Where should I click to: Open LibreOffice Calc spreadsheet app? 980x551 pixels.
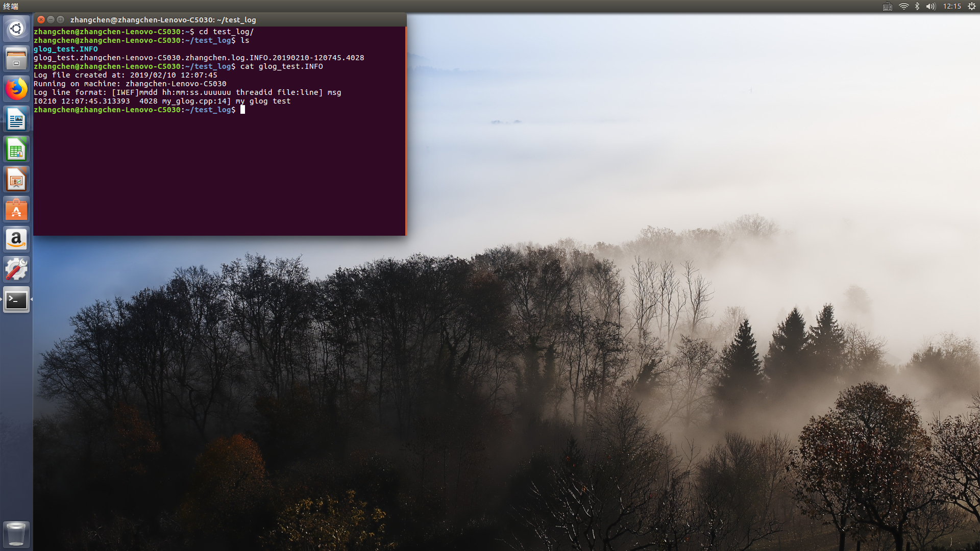(16, 150)
